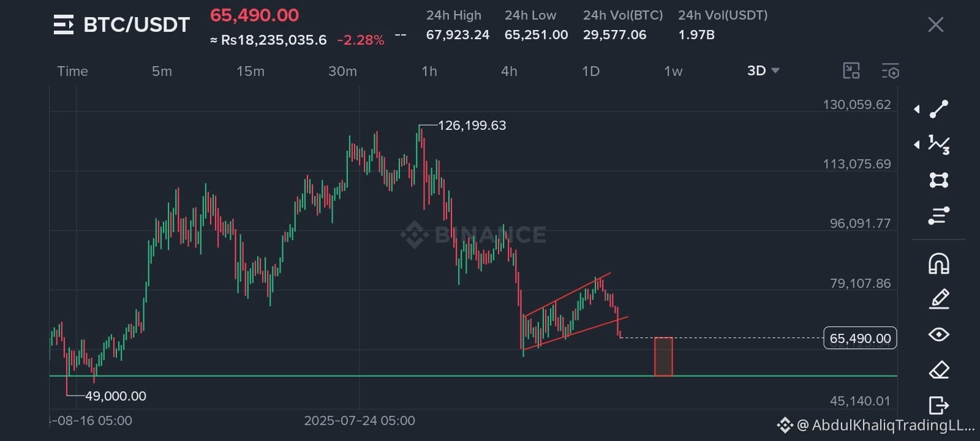Toggle the magnet snap mode

click(x=939, y=263)
